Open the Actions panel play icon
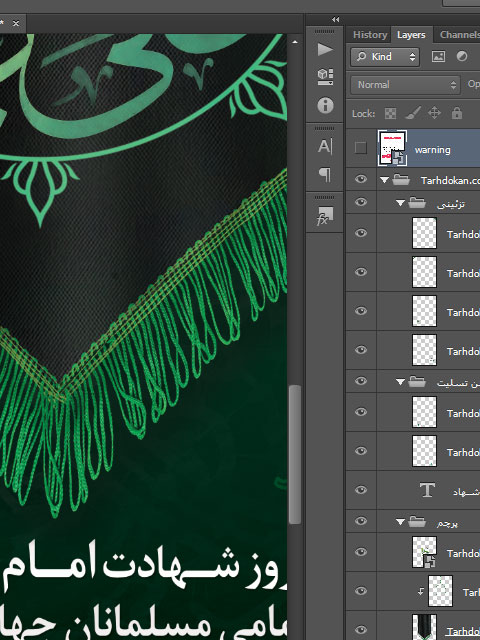The width and height of the screenshot is (480, 640). pos(325,49)
